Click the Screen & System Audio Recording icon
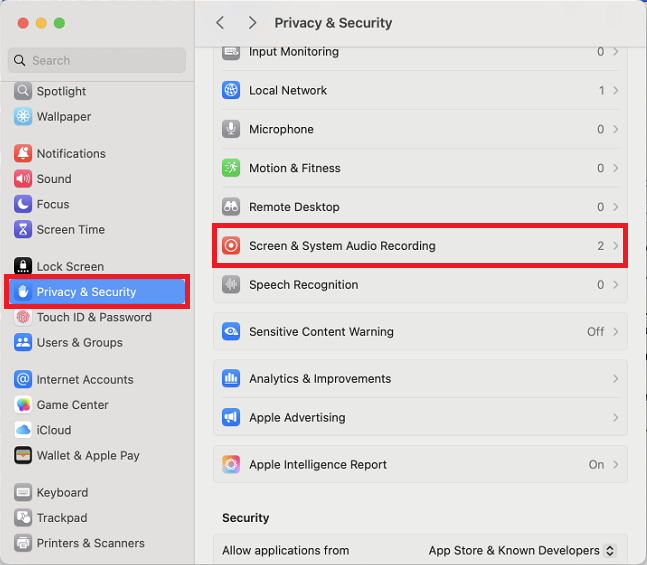The image size is (647, 565). 231,246
